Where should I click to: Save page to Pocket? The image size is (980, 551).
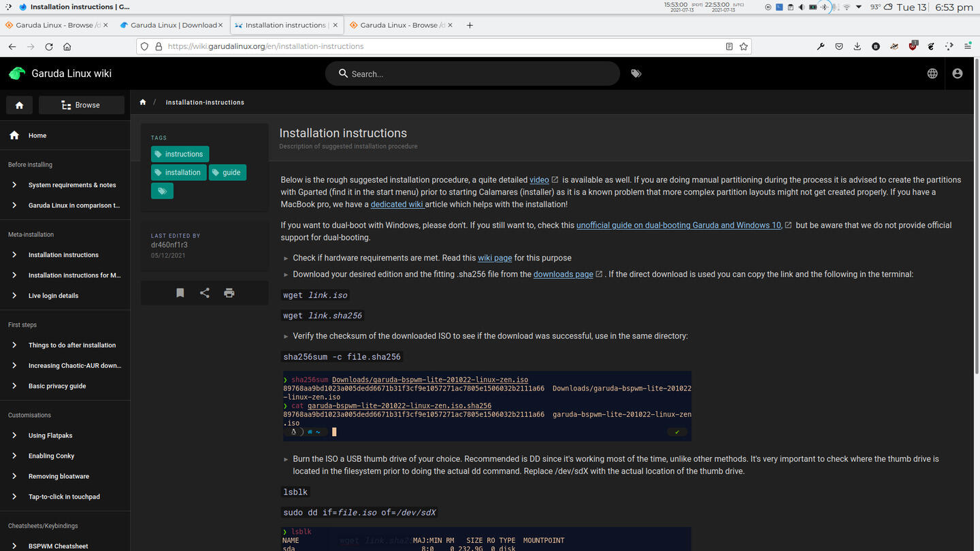click(x=839, y=46)
